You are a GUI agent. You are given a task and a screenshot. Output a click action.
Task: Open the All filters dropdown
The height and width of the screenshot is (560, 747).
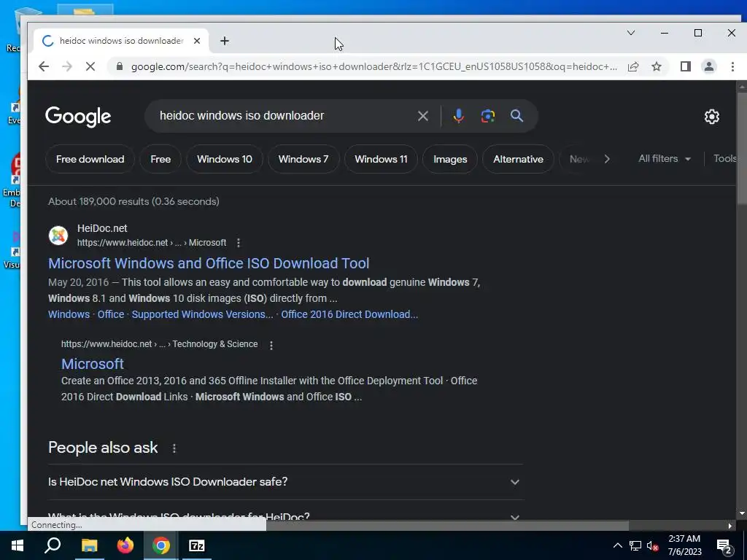pos(665,158)
